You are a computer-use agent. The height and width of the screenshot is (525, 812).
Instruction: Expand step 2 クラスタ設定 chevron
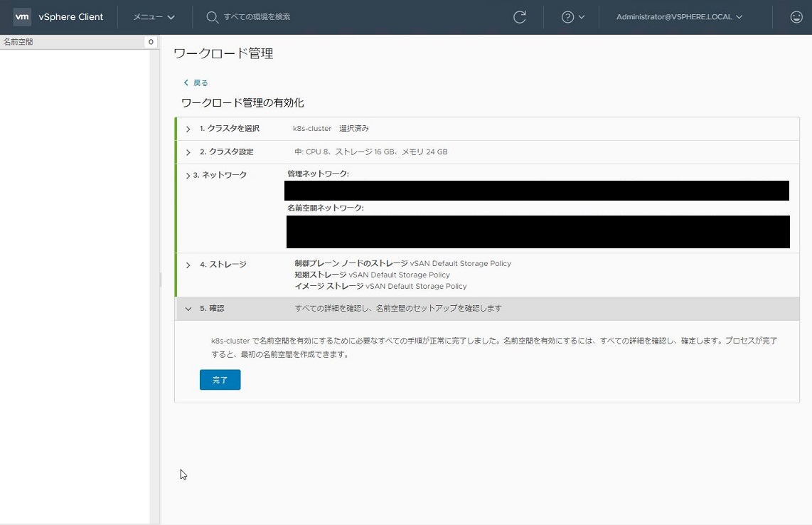(188, 152)
